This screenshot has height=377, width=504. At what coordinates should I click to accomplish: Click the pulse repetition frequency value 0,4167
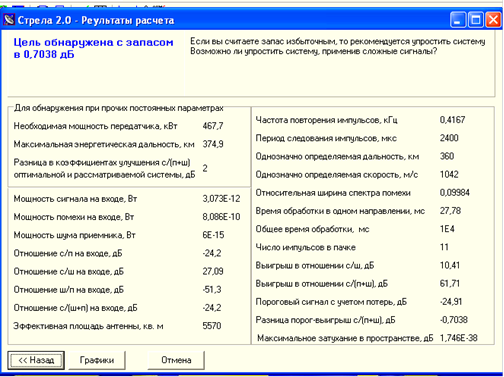tap(452, 120)
